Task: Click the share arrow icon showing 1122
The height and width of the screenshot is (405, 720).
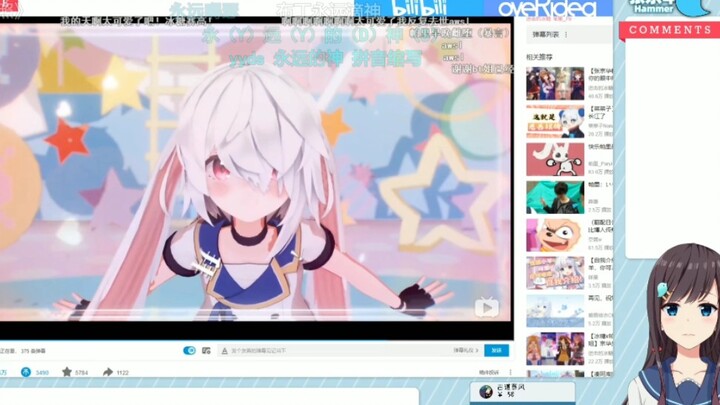Action: tap(108, 372)
